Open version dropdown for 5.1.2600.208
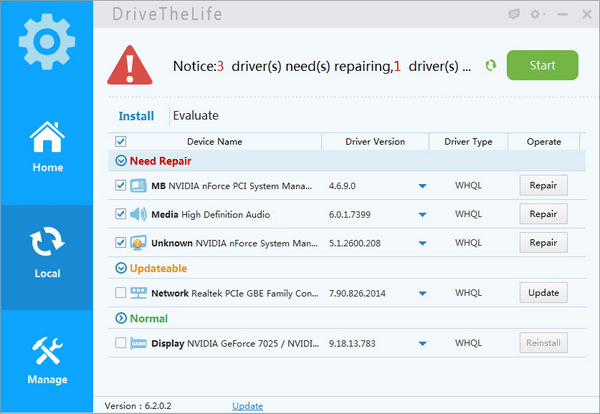Viewport: 600px width, 414px height. point(422,243)
